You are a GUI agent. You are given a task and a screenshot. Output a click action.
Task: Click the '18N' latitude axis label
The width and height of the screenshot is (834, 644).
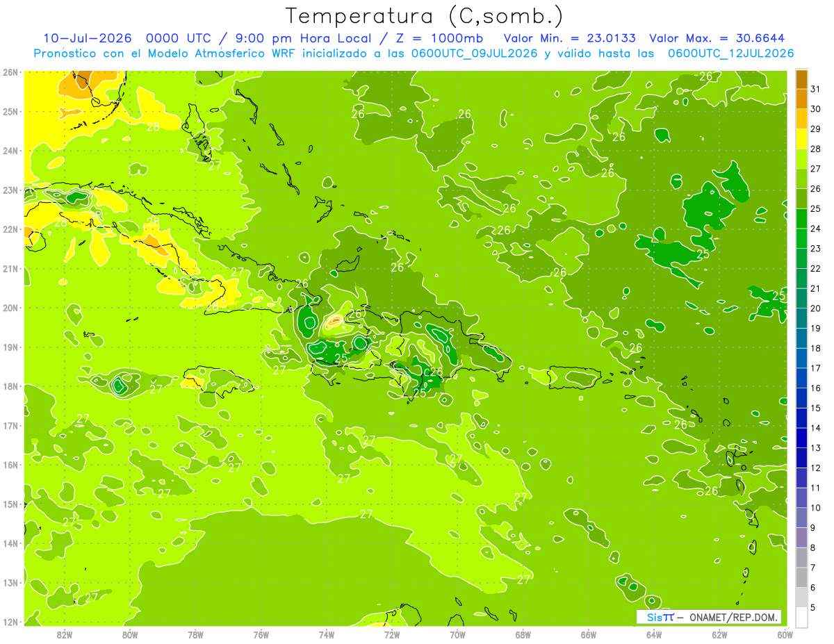(11, 386)
